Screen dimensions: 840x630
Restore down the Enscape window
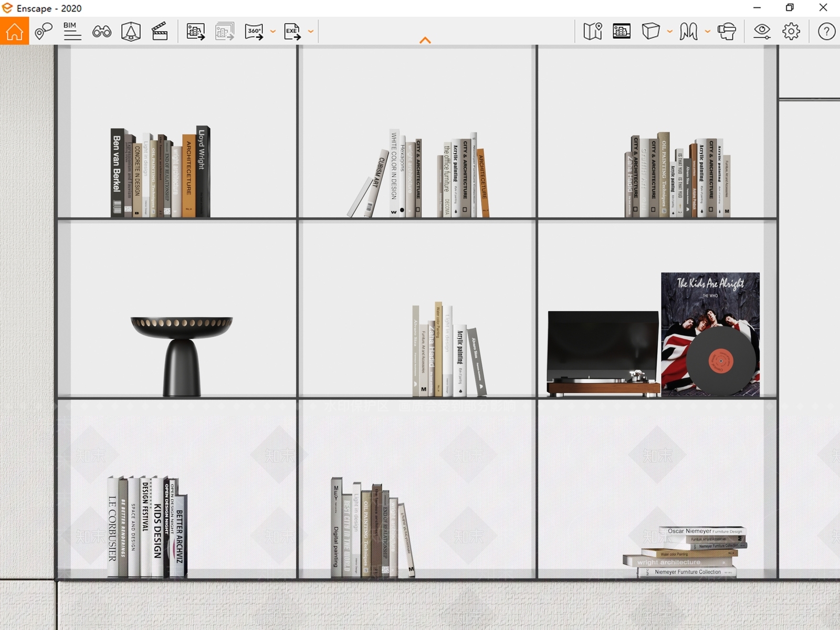coord(790,8)
